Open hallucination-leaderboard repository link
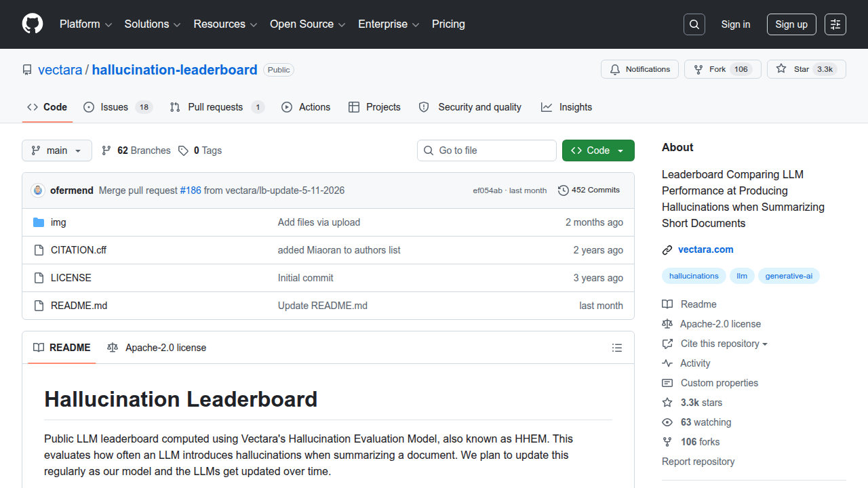The width and height of the screenshot is (868, 488). click(x=175, y=70)
